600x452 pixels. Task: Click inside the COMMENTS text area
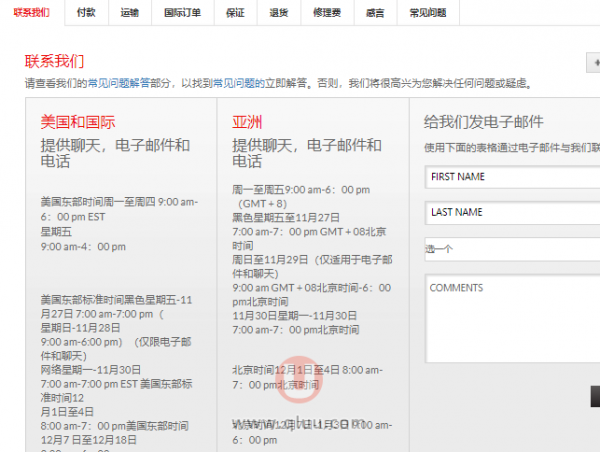510,318
